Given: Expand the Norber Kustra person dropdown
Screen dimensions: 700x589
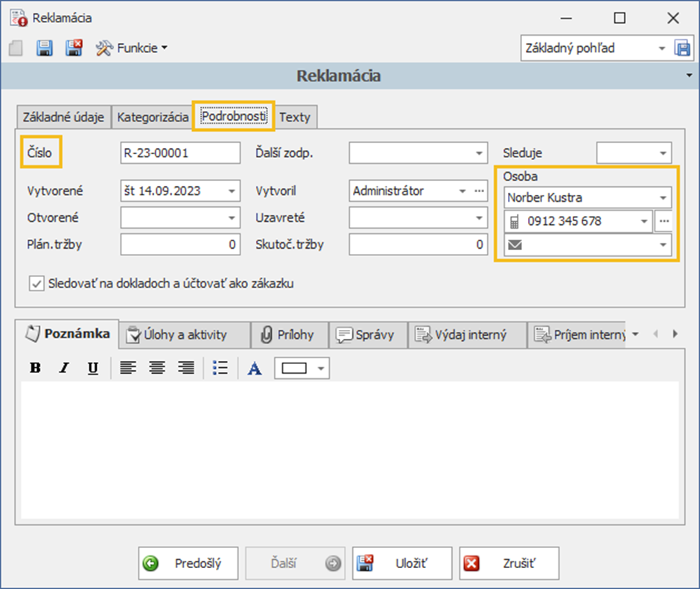Looking at the screenshot, I should [x=663, y=198].
